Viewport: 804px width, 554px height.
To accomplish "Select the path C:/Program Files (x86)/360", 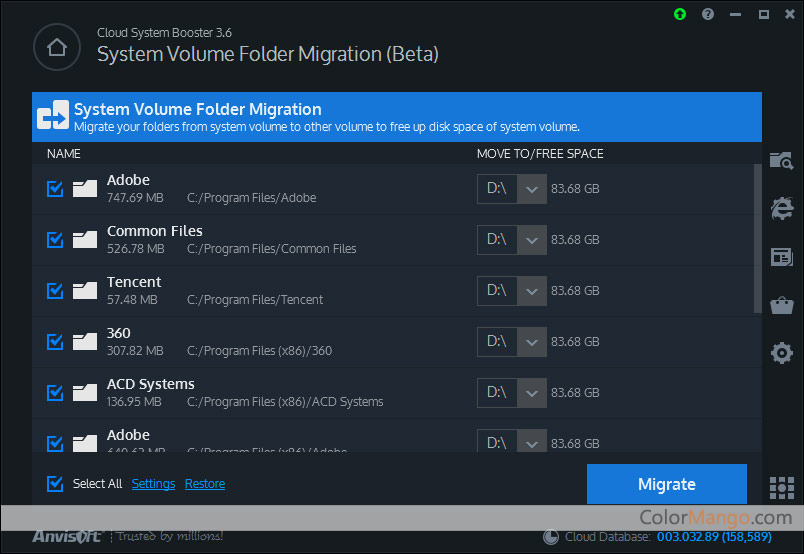I will [x=259, y=351].
